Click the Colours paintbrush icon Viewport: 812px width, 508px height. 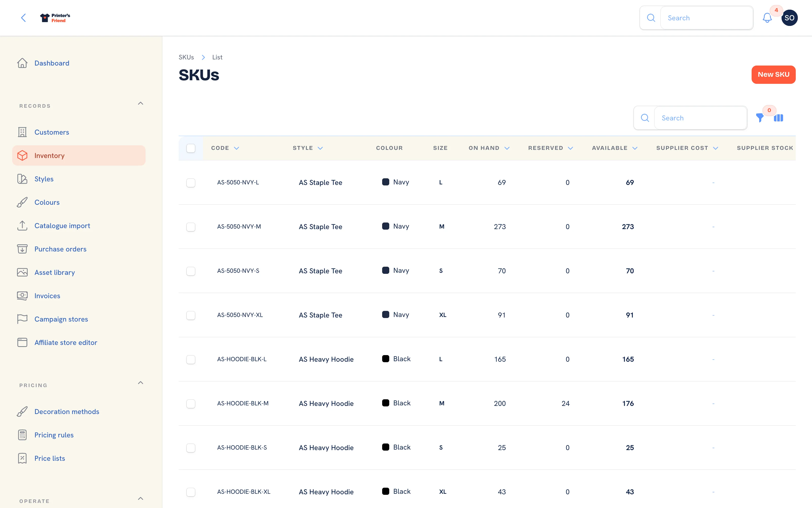click(x=22, y=202)
